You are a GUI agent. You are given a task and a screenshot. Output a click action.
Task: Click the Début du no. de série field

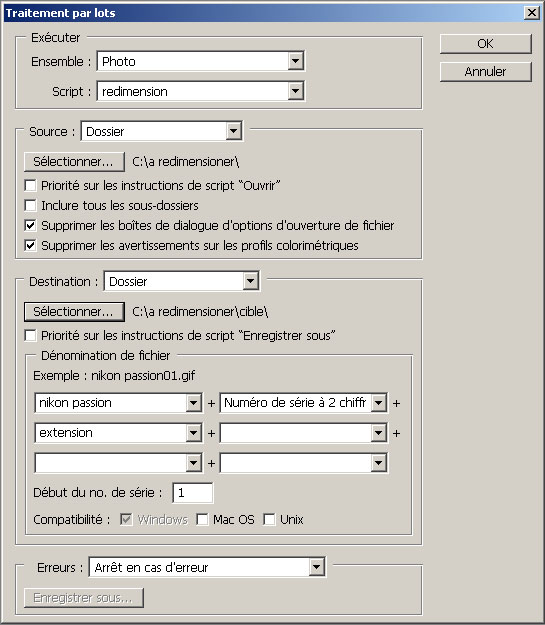[x=193, y=493]
